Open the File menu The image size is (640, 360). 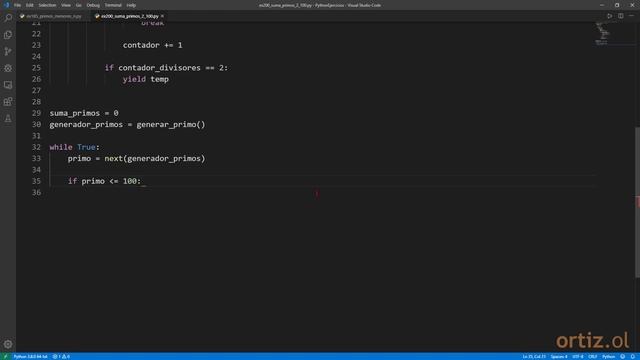17,5
